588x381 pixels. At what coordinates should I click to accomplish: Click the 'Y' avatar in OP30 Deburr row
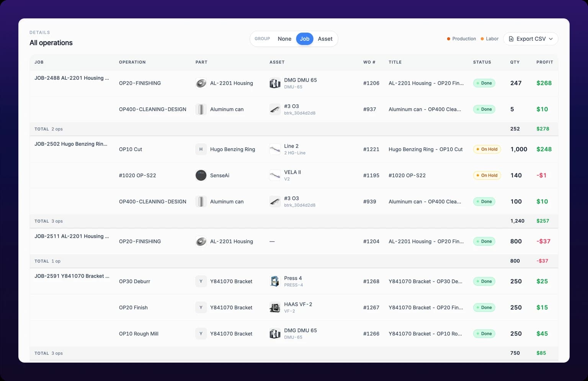click(201, 281)
